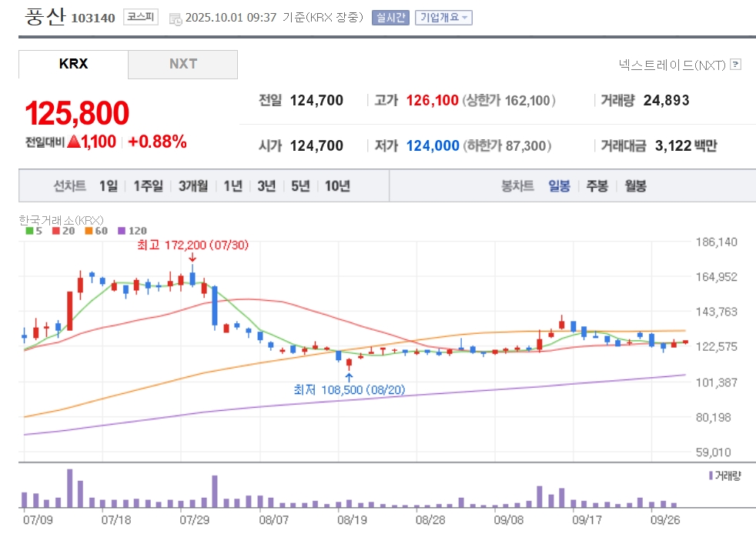Click the +0.88% change rate
Screen dimensions: 756x534
(158, 142)
